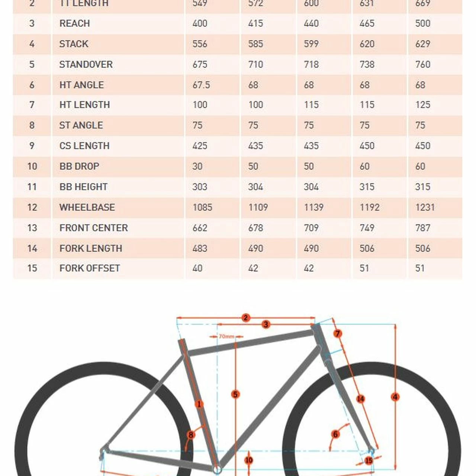Click the 70mm label on the diagram
The height and width of the screenshot is (476, 476).
point(226,337)
